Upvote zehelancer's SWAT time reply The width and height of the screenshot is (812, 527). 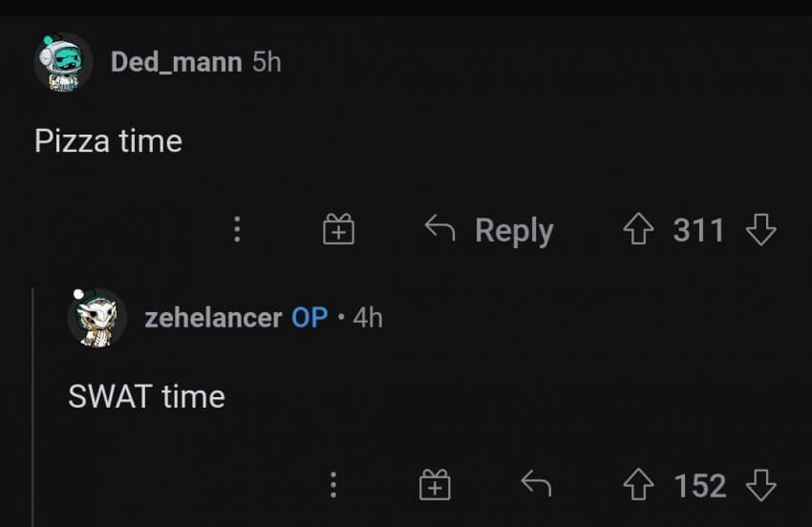coord(638,486)
